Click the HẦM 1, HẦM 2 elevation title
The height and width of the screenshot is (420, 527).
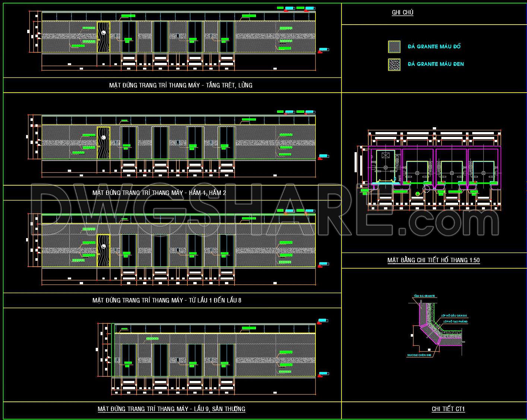point(159,193)
